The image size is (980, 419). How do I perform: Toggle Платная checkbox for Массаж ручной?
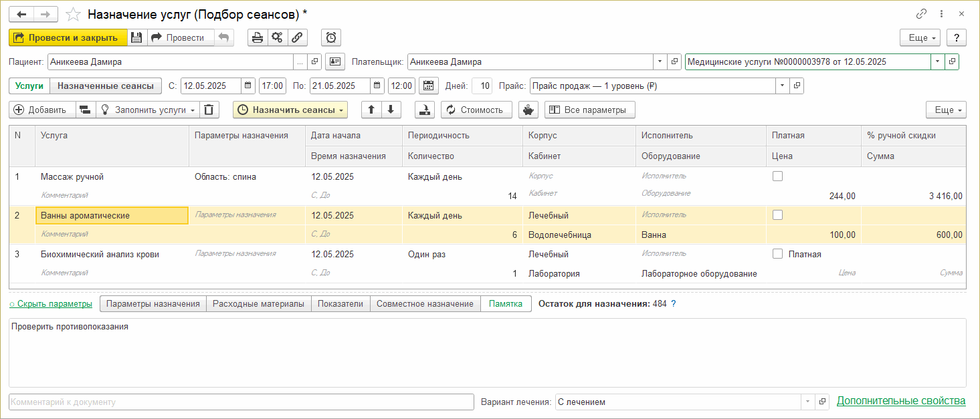[x=777, y=176]
